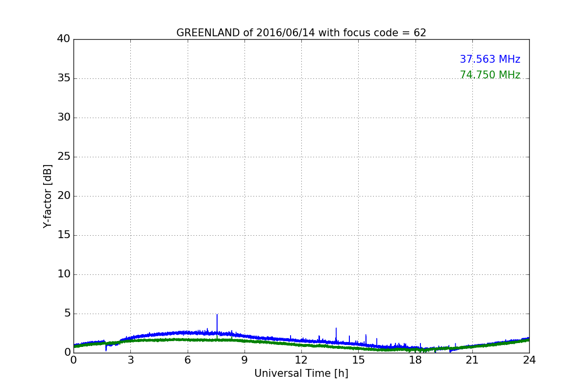This screenshot has width=588, height=392.
Task: Click the x-axis tick label 9
Action: [245, 360]
